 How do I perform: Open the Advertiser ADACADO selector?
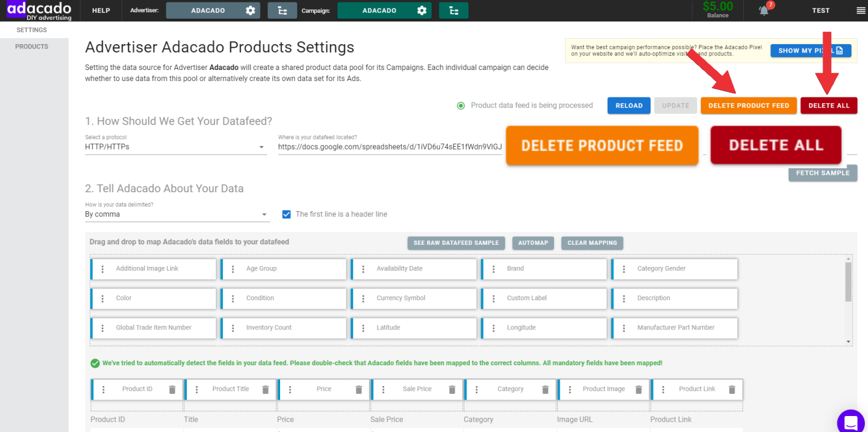(x=213, y=10)
